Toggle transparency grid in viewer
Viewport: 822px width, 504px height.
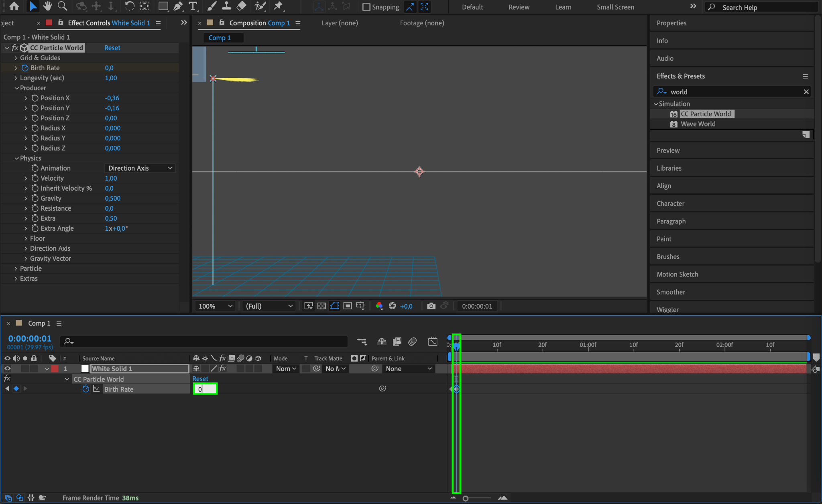(321, 306)
